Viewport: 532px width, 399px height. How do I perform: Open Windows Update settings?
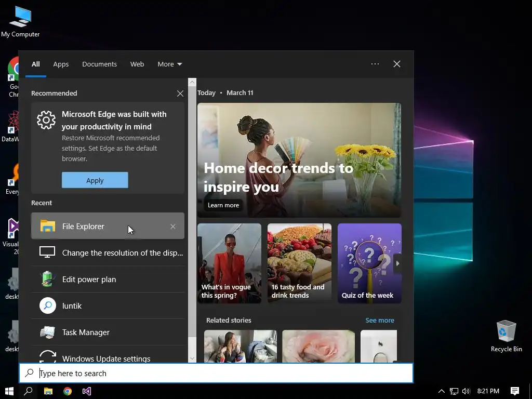108,354
